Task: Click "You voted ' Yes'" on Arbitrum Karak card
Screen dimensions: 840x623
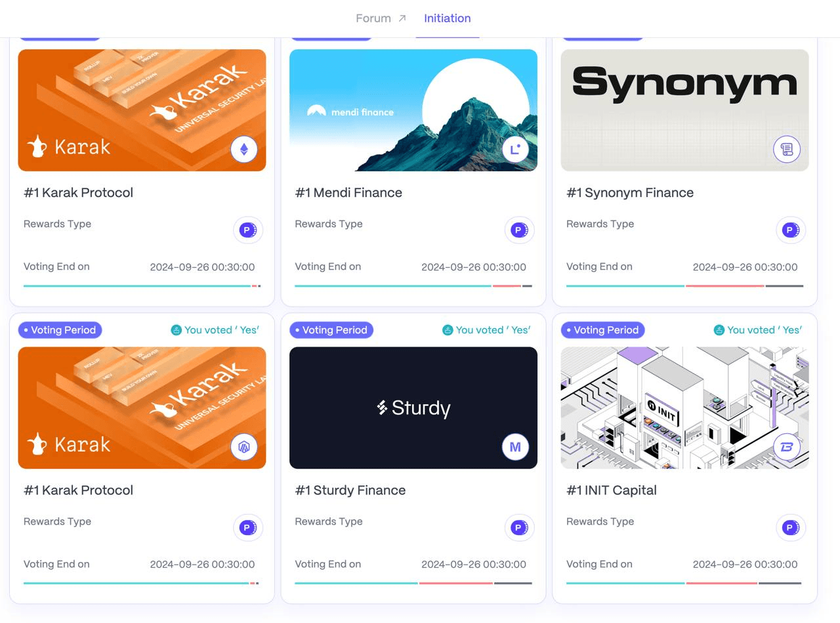Action: [x=222, y=330]
